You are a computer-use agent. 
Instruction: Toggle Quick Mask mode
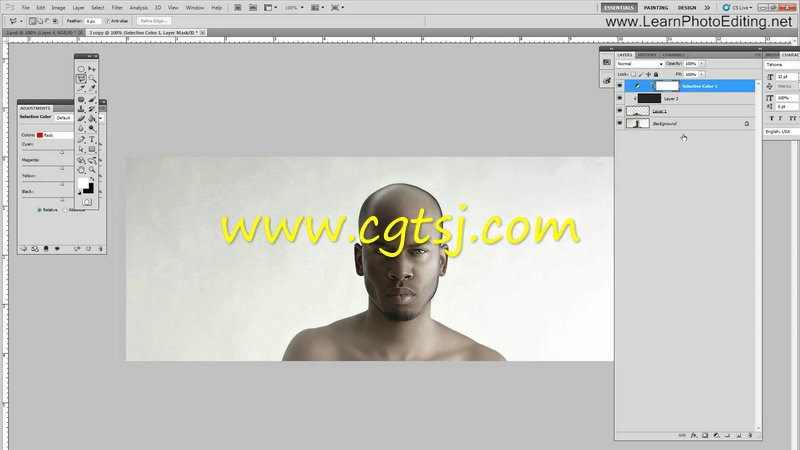pyautogui.click(x=87, y=202)
